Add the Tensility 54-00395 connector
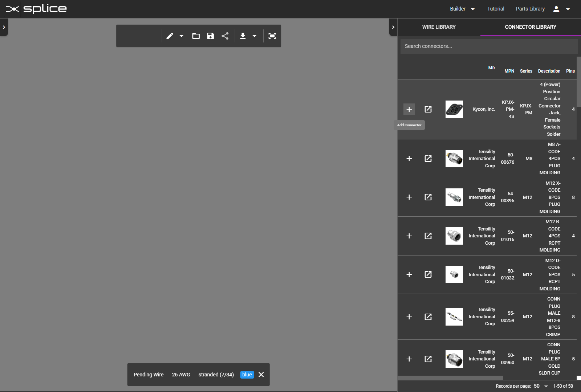This screenshot has width=581, height=392. [x=409, y=197]
